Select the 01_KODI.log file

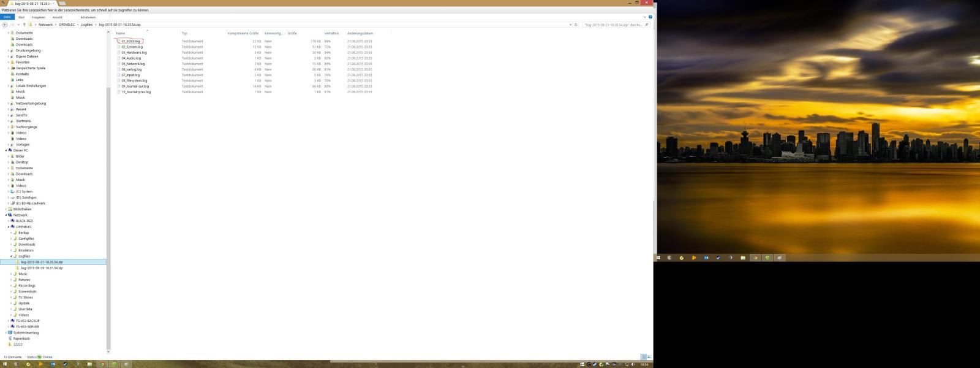(131, 41)
